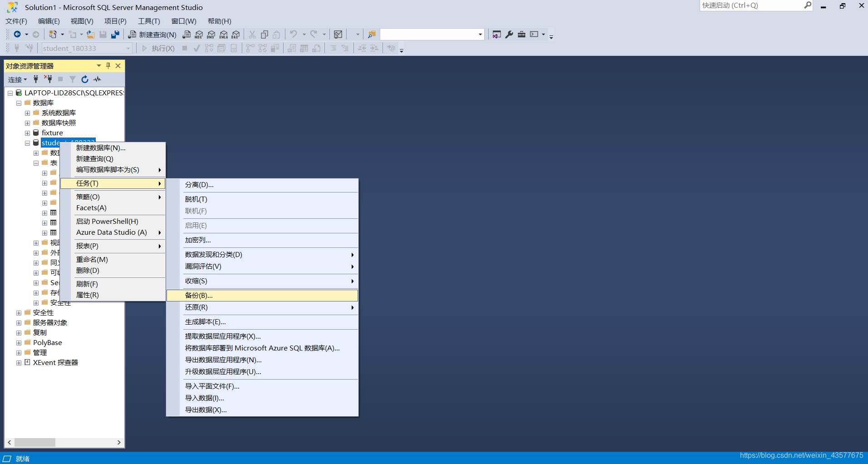The height and width of the screenshot is (464, 868).
Task: Expand the server-level 安全性 folder
Action: (x=19, y=313)
